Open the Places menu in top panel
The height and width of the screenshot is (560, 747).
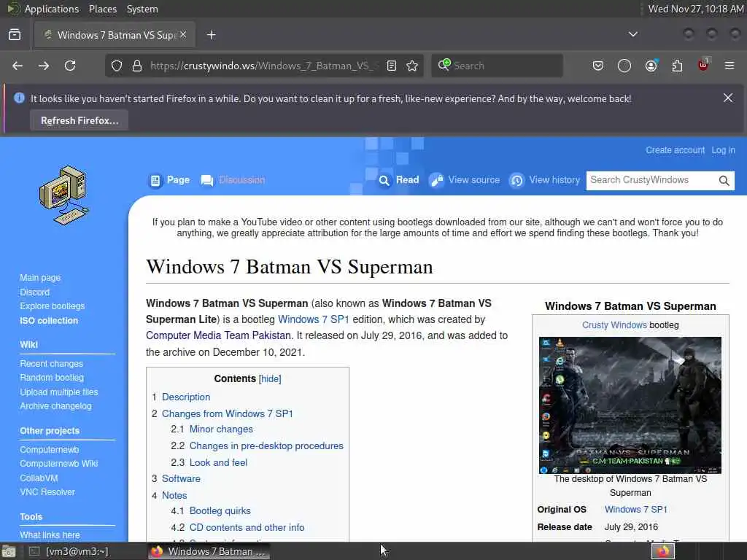[x=102, y=9]
